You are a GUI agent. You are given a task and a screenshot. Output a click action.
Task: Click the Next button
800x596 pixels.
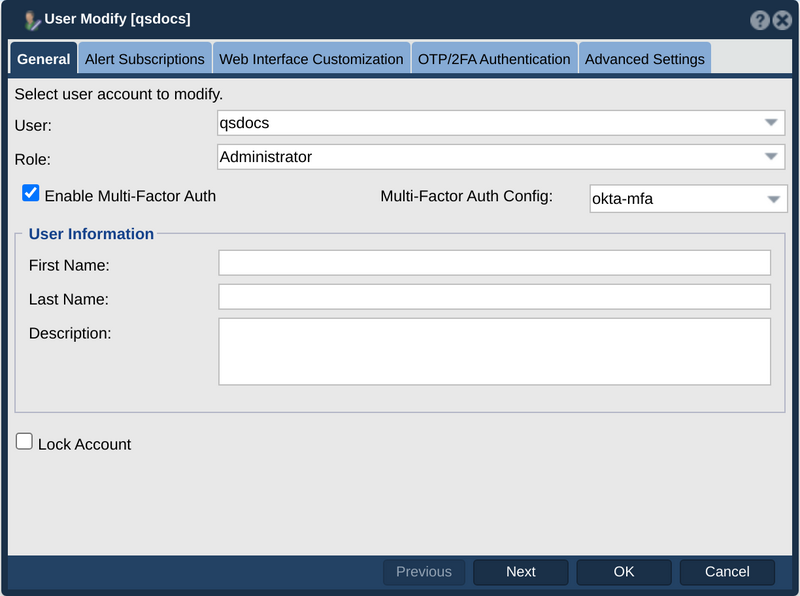[520, 572]
